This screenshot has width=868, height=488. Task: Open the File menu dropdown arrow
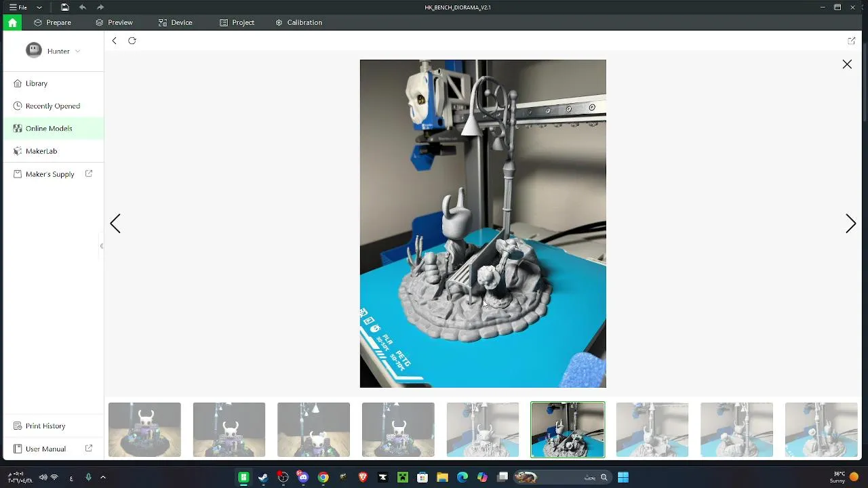click(x=39, y=7)
